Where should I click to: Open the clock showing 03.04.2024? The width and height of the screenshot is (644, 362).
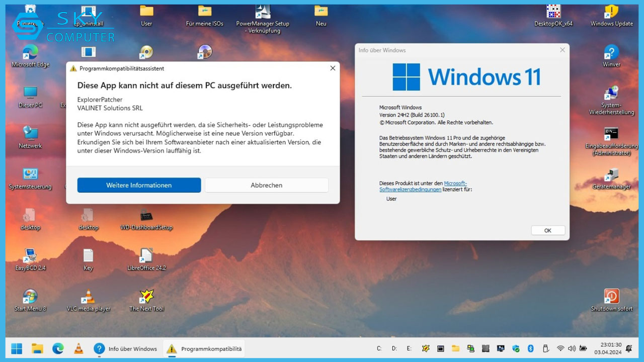point(609,348)
